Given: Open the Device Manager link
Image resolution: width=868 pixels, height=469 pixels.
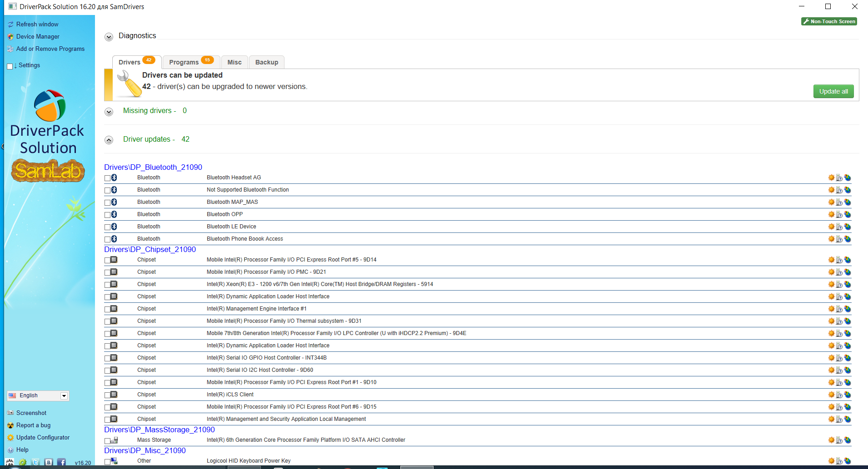Looking at the screenshot, I should click(38, 37).
